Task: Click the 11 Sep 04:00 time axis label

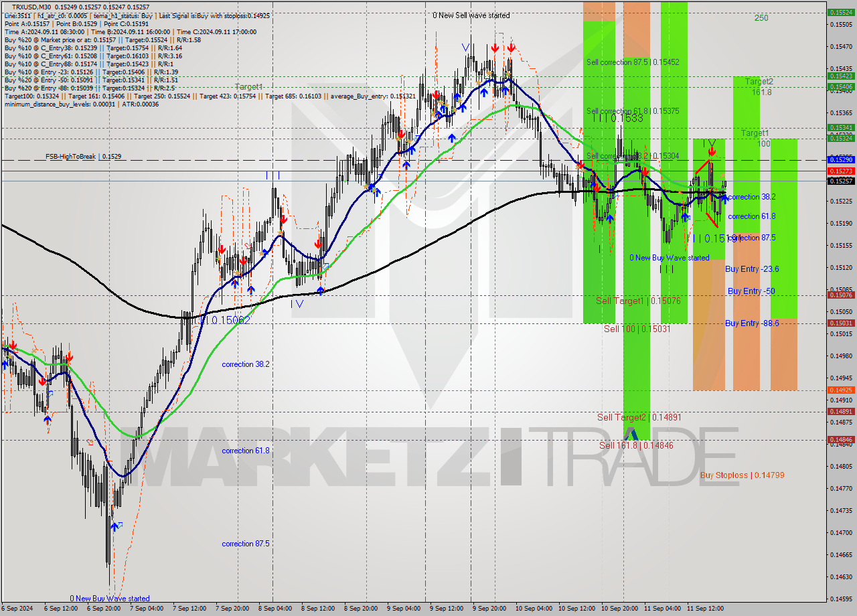Action: [x=663, y=609]
